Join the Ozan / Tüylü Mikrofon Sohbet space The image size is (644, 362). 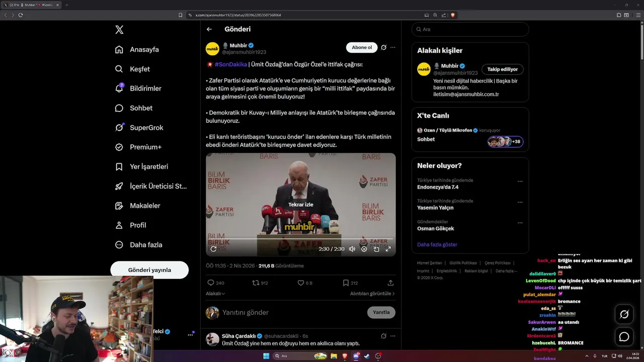tap(470, 136)
